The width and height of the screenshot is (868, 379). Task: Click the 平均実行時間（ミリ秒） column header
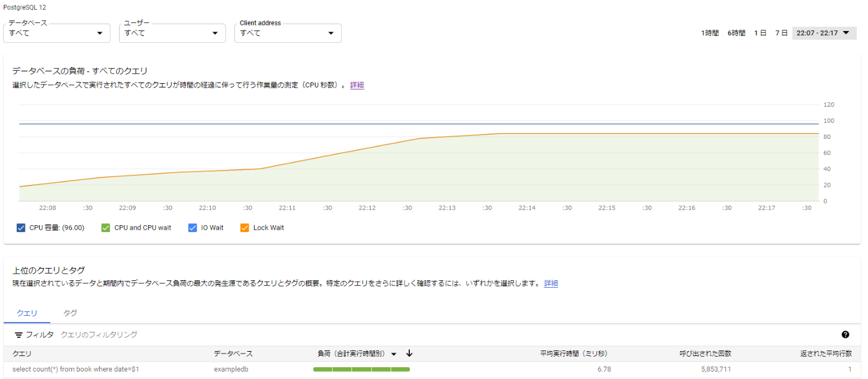[573, 354]
